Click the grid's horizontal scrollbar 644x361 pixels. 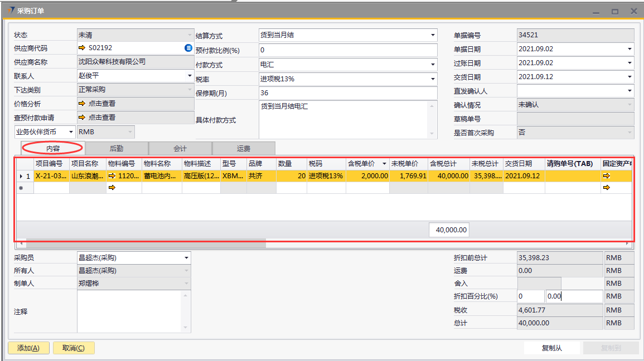click(145, 243)
